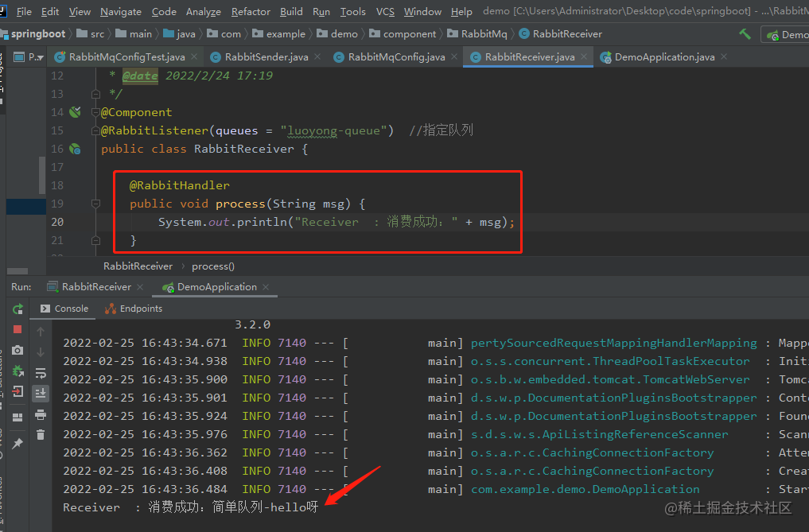Click the Pin tab icon
This screenshot has height=532, width=809.
(x=18, y=443)
